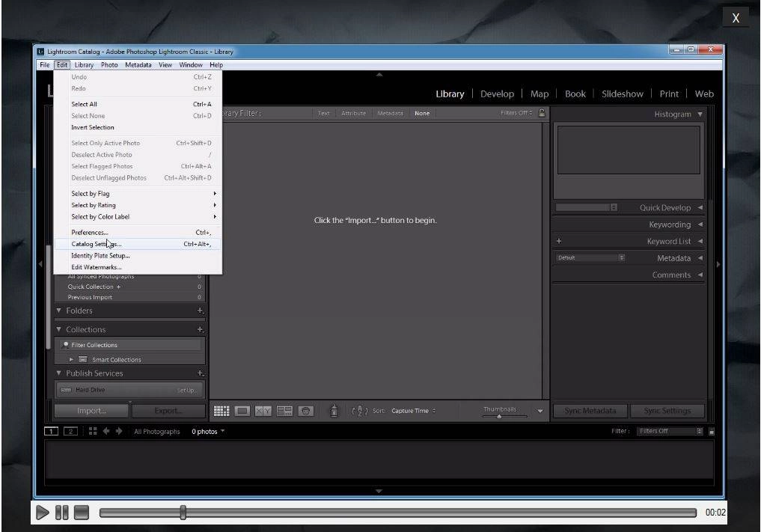Choose Preferences from Edit menu

[138, 233]
